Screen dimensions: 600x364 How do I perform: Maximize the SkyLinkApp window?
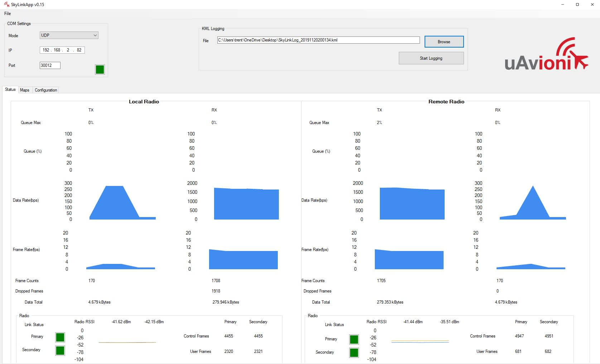coord(577,5)
